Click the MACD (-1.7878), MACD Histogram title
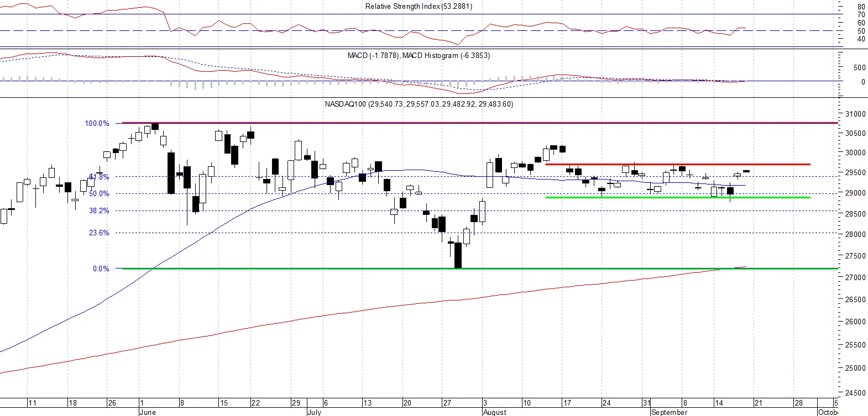The width and height of the screenshot is (868, 416). click(419, 55)
